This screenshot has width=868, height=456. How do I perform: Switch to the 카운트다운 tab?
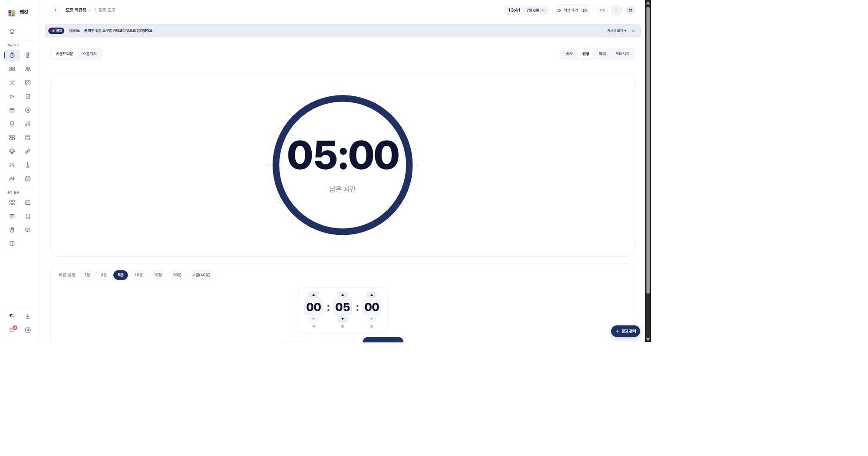click(65, 54)
